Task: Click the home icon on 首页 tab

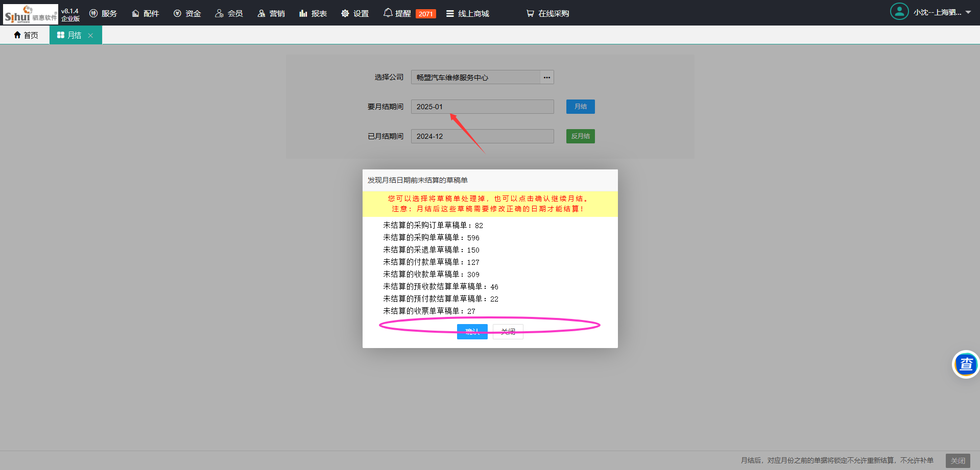Action: 17,35
